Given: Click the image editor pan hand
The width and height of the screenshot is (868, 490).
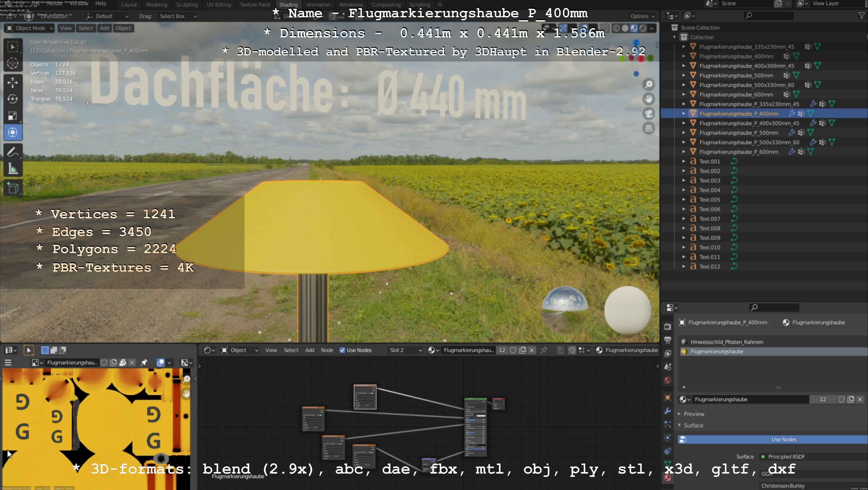Looking at the screenshot, I should coord(186,393).
